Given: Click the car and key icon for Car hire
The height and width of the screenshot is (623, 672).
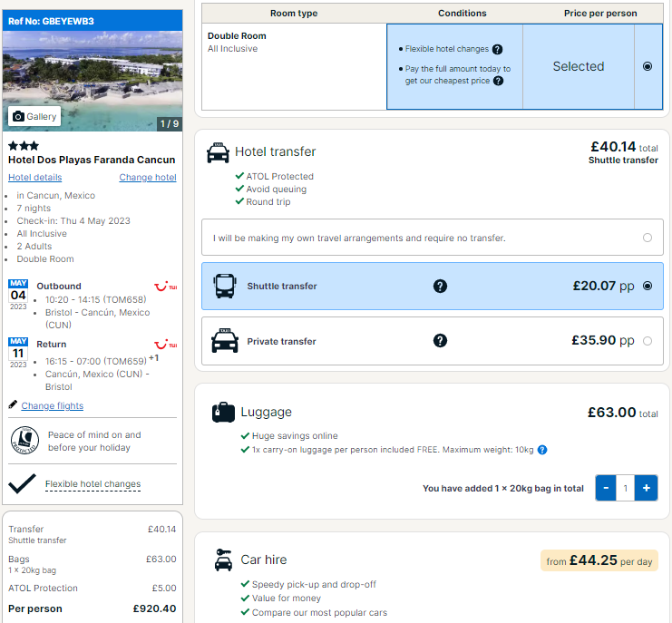Looking at the screenshot, I should 223,560.
